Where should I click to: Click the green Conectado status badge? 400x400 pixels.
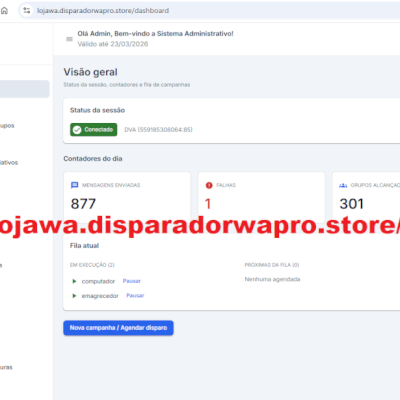pyautogui.click(x=94, y=130)
